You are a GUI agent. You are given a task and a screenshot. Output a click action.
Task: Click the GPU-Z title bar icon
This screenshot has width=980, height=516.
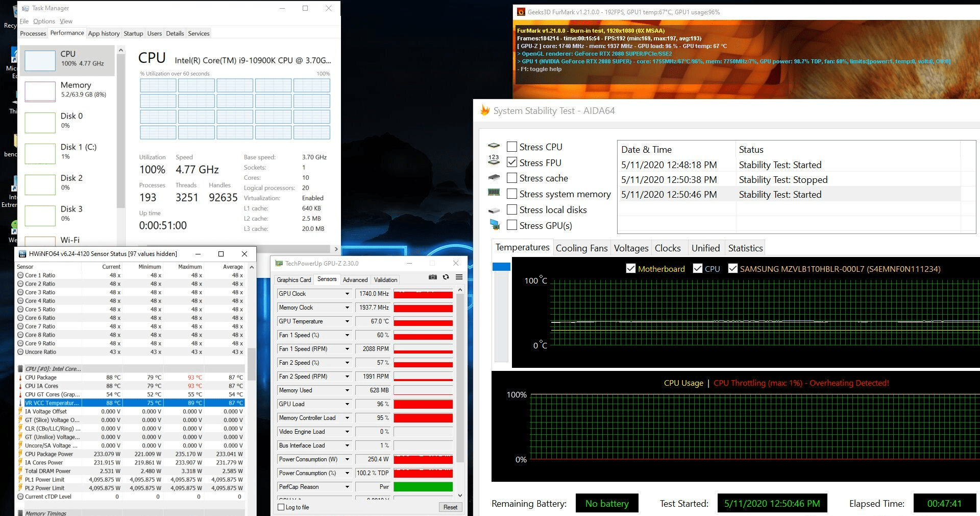[279, 263]
